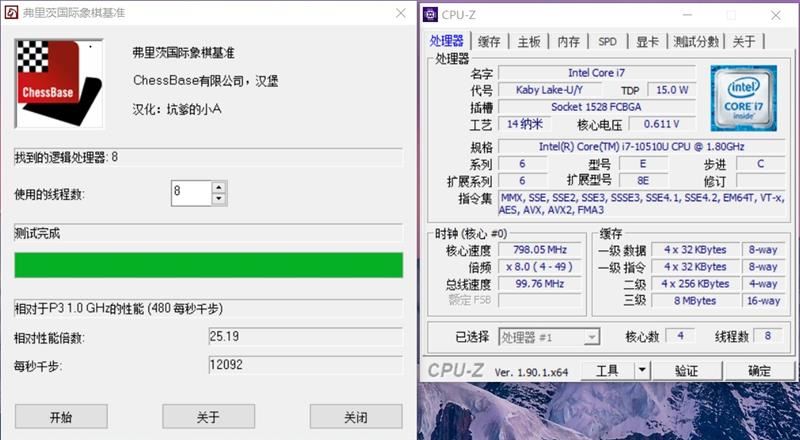
Task: Click the kilonodes per second value 12092
Action: (306, 365)
